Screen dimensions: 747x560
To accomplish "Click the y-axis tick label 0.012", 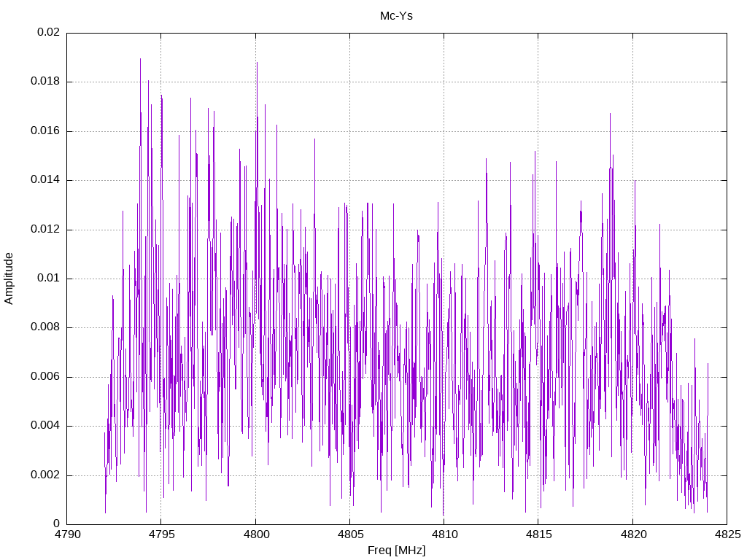I will pyautogui.click(x=45, y=228).
